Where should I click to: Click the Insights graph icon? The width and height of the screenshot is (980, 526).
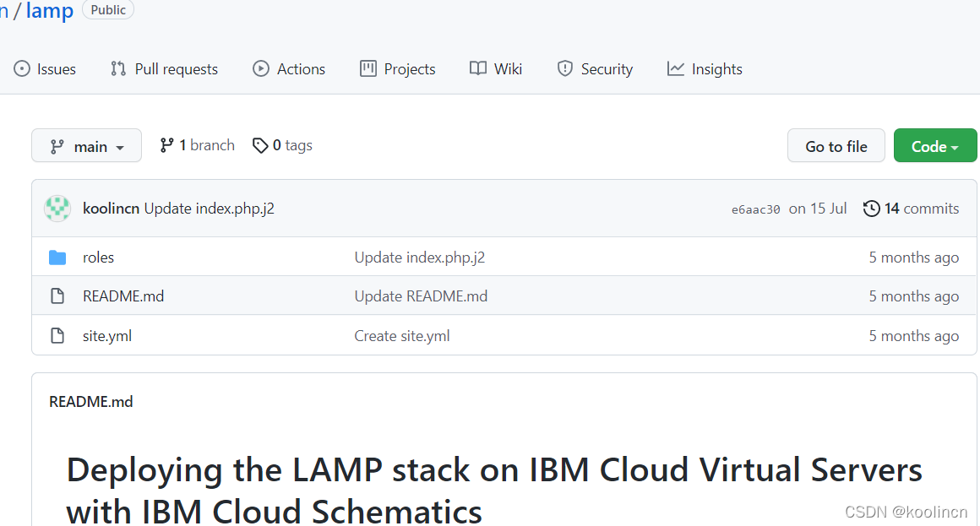pyautogui.click(x=676, y=68)
